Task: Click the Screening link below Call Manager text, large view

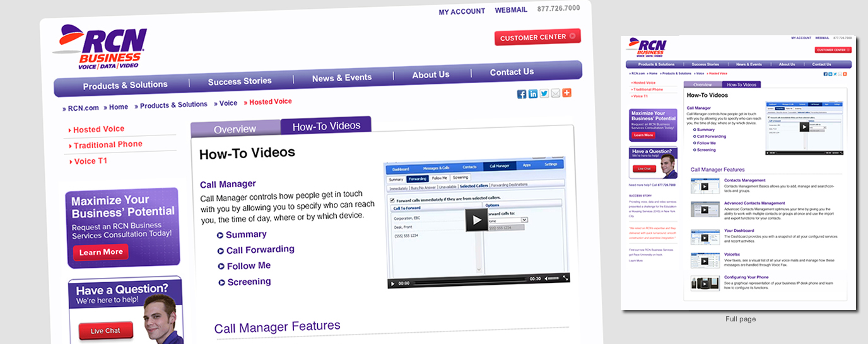Action: pyautogui.click(x=249, y=282)
